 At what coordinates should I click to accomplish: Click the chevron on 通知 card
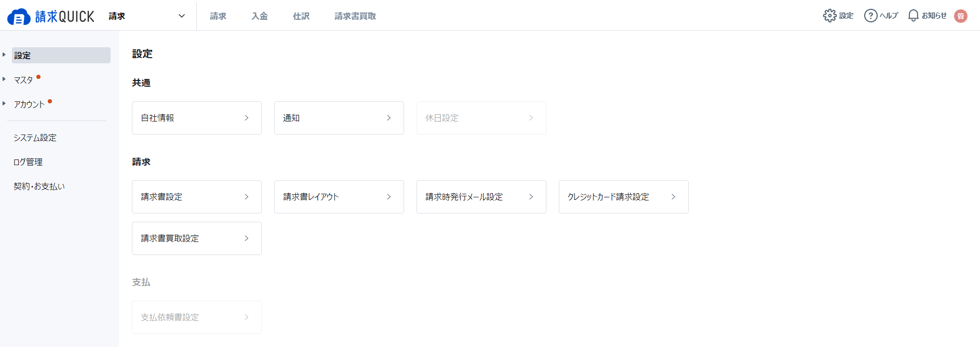[389, 118]
